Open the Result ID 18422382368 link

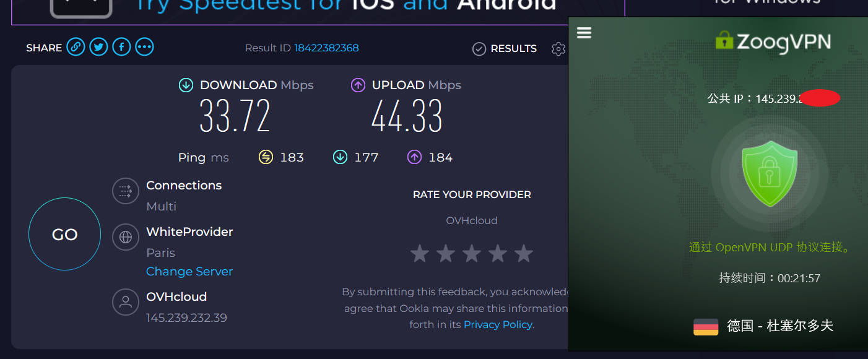326,48
